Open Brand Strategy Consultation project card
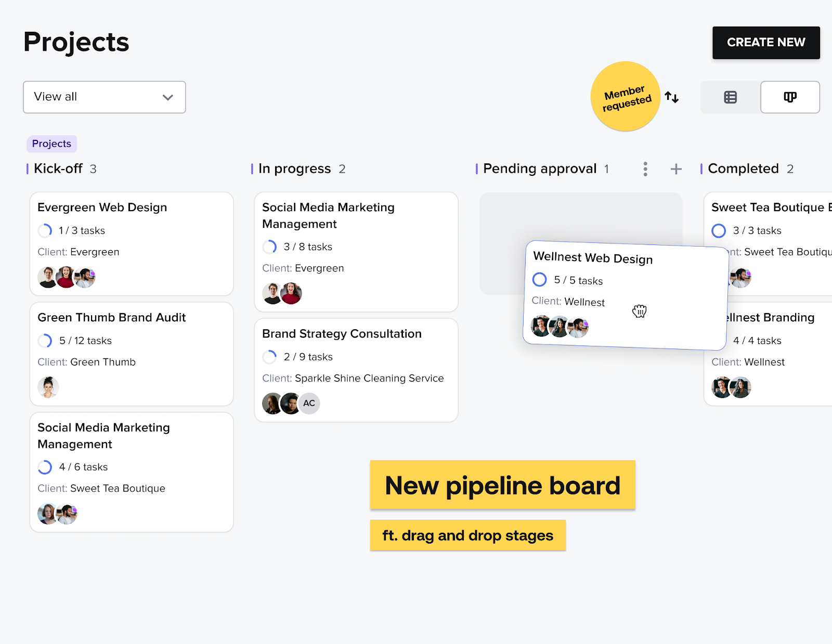 coord(356,370)
